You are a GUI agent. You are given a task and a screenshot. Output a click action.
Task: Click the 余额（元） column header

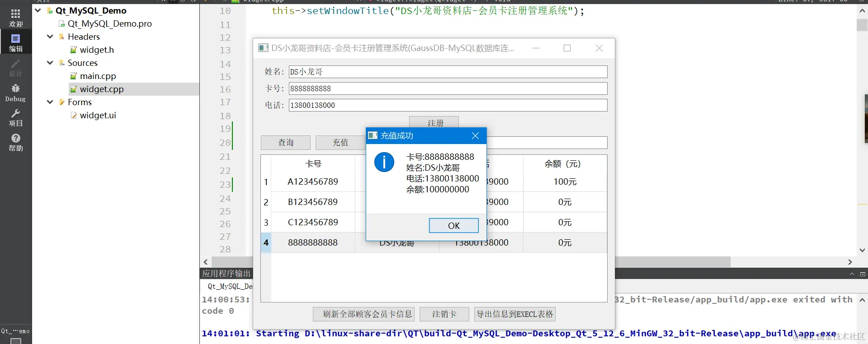click(x=565, y=163)
